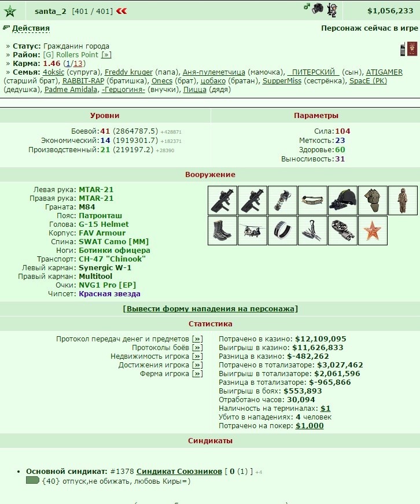The image size is (420, 504).
Task: Click the SWAT Camo [MM] item name
Action: point(114,242)
